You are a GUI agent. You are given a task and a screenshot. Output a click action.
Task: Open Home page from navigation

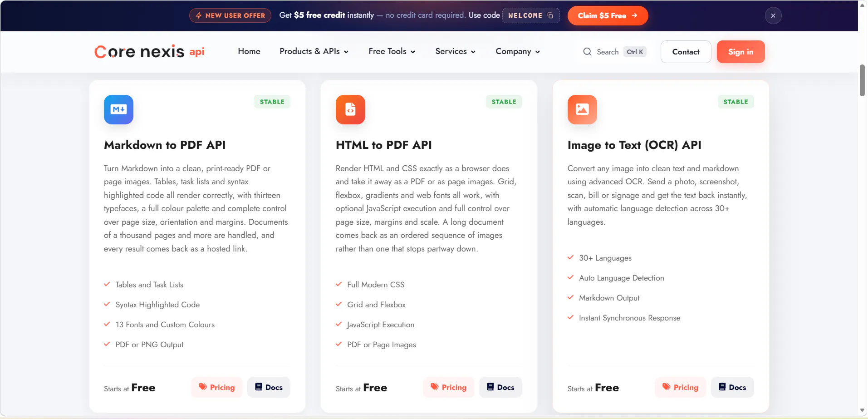249,51
